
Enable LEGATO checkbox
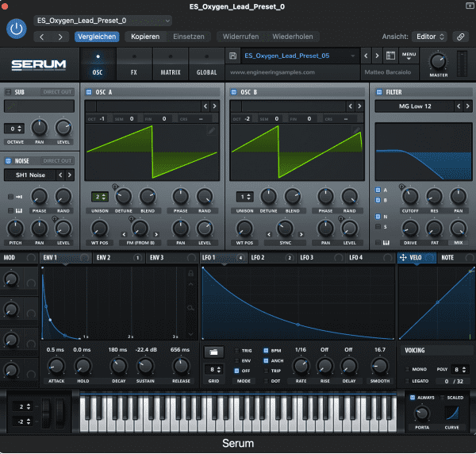click(x=408, y=381)
